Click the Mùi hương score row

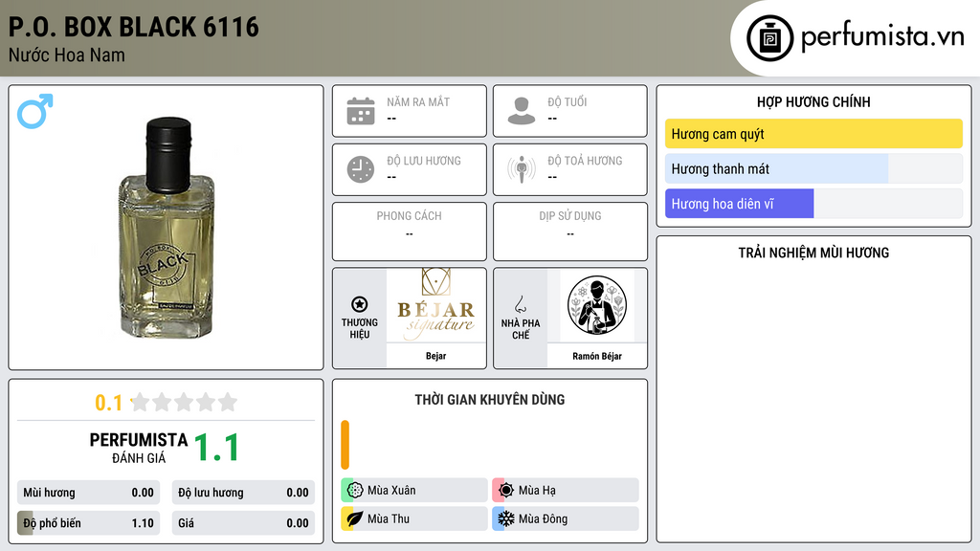click(x=89, y=493)
